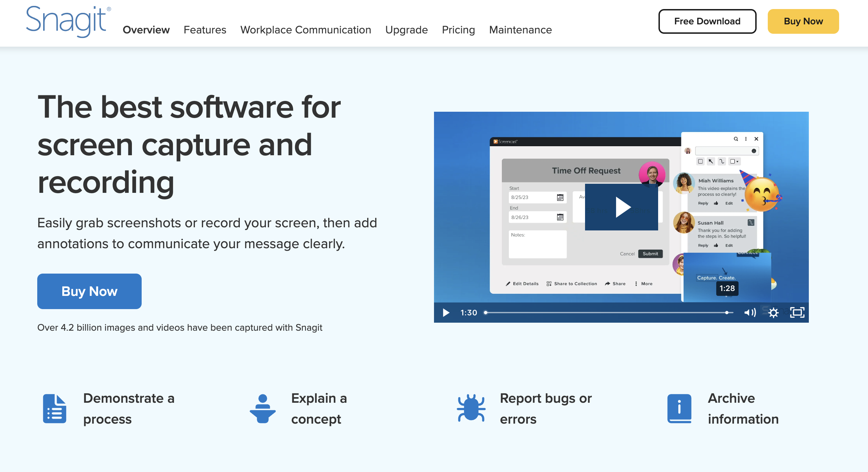
Task: Click the yellow Buy Now button in header
Action: [803, 22]
